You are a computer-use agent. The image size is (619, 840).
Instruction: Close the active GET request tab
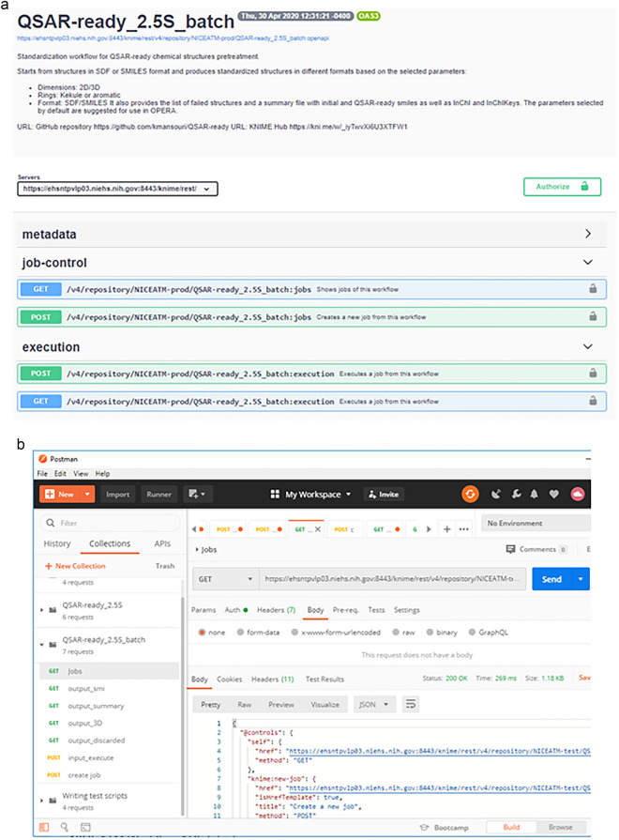coord(318,529)
